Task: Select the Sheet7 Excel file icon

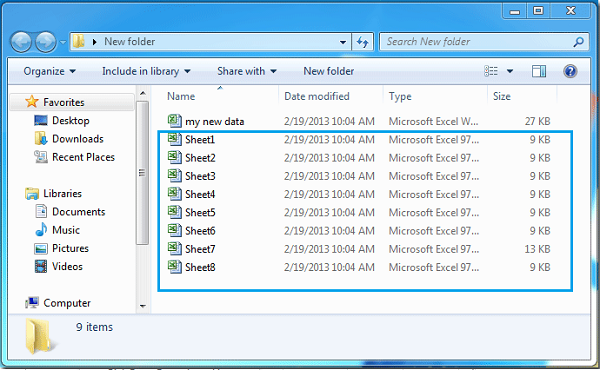Action: click(174, 249)
